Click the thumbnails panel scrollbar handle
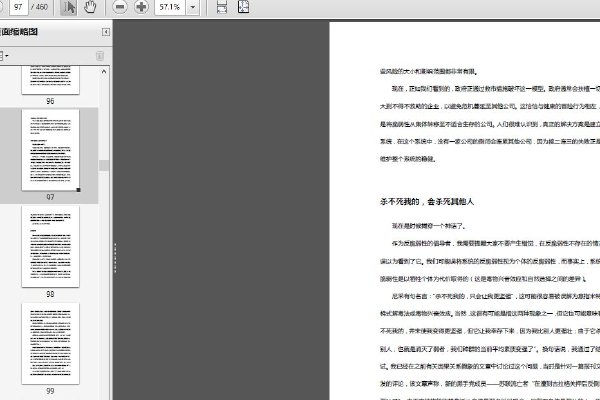600x400 pixels. (104, 165)
